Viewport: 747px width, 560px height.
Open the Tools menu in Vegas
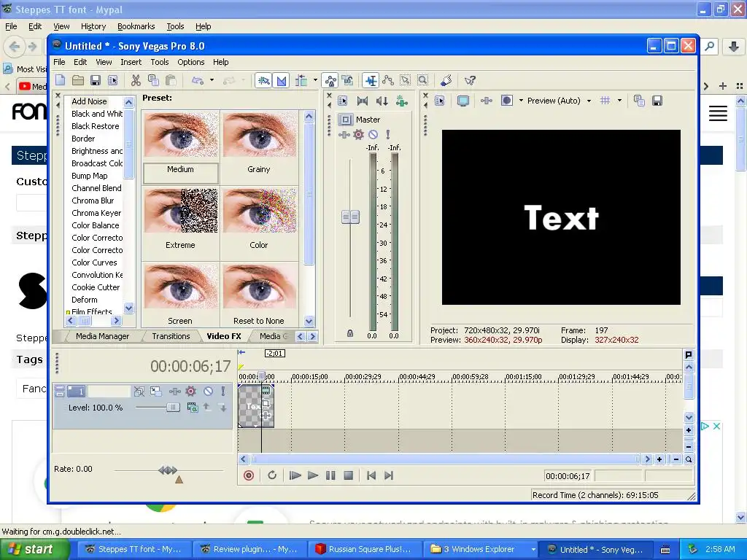[160, 62]
